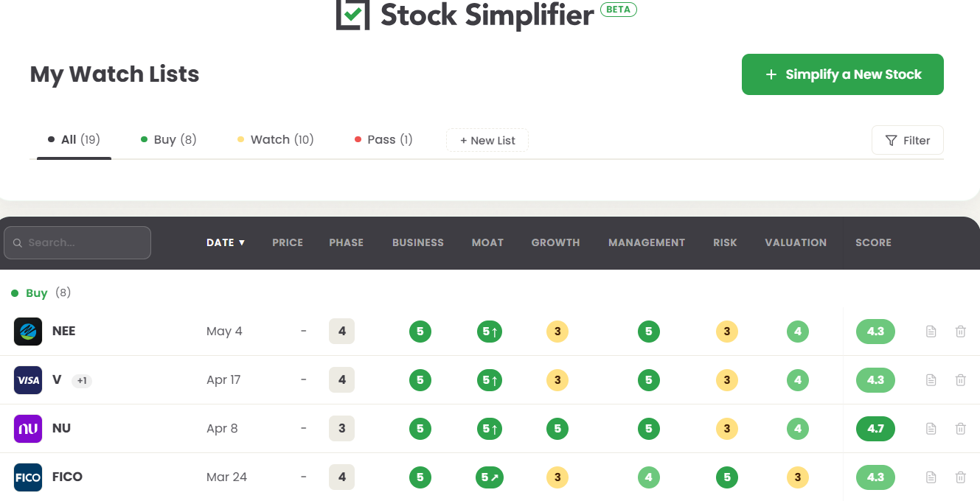Image resolution: width=980 pixels, height=501 pixels.
Task: Sort by the BUSINESS column
Action: click(418, 242)
